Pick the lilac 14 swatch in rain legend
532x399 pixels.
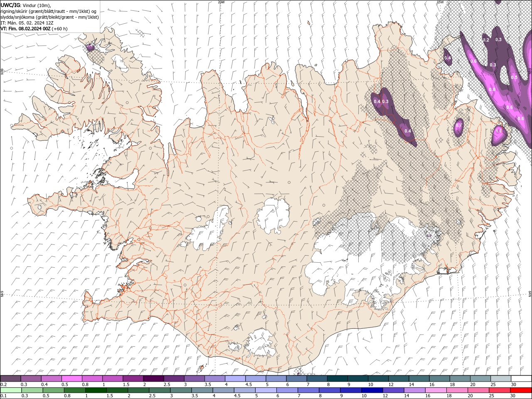414,390
